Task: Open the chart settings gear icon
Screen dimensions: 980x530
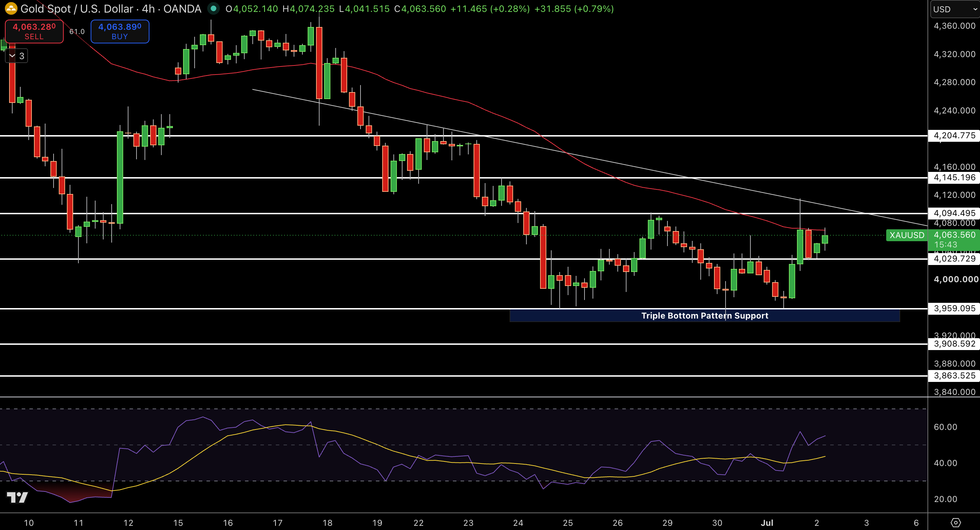Action: pos(955,523)
